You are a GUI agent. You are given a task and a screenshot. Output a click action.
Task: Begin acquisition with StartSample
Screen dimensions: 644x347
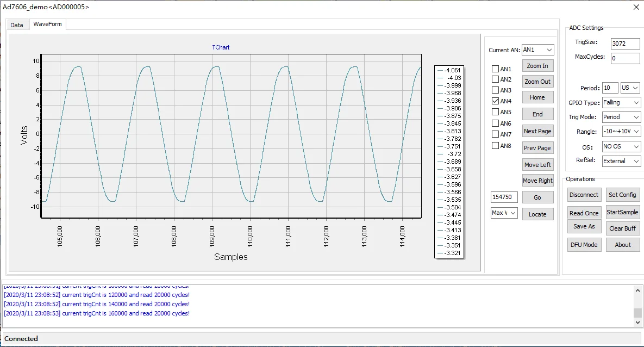coord(622,212)
